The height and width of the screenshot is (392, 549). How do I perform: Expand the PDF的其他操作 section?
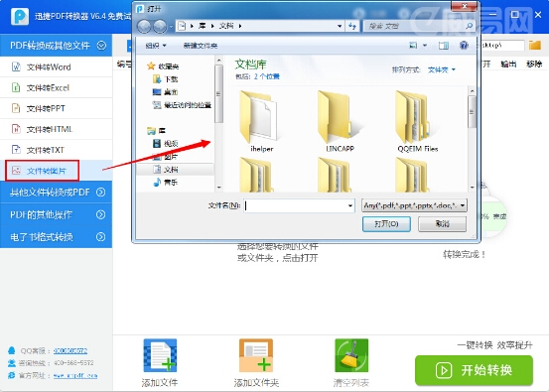coord(56,214)
